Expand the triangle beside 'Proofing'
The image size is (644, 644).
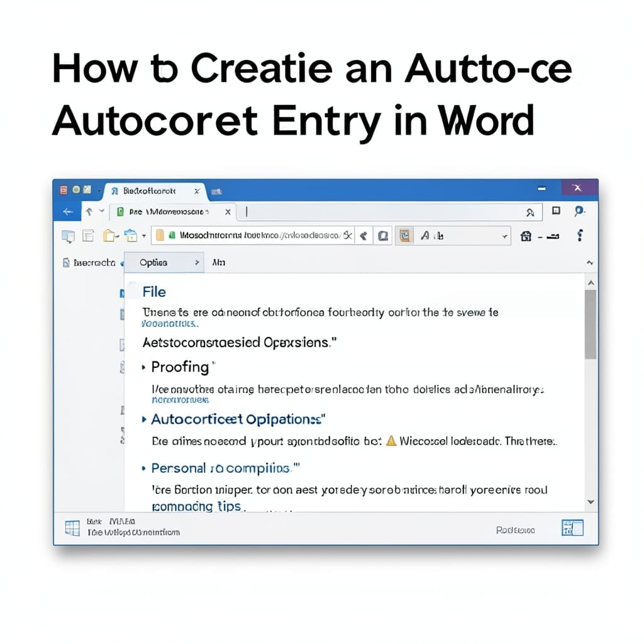click(143, 367)
